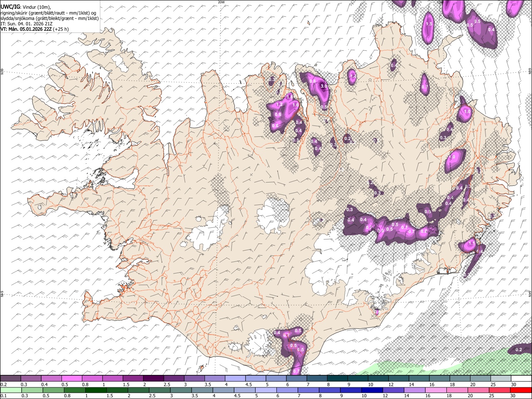Select lower legend swatch between 3.5 and 4
The width and height of the screenshot is (532, 399).
click(202, 390)
